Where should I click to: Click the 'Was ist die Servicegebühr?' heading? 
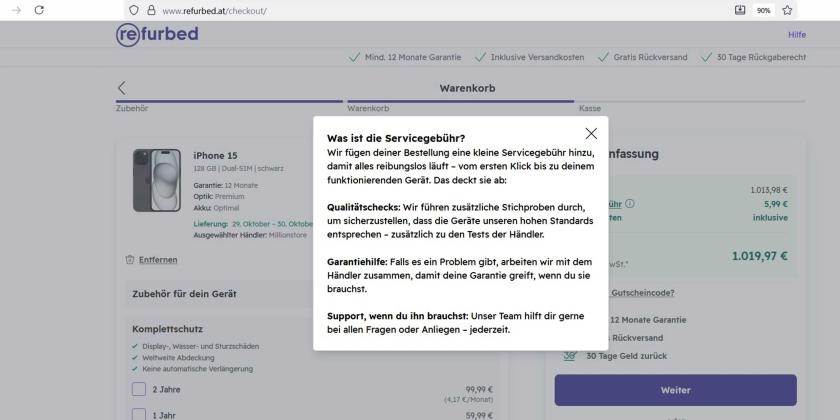tap(396, 138)
